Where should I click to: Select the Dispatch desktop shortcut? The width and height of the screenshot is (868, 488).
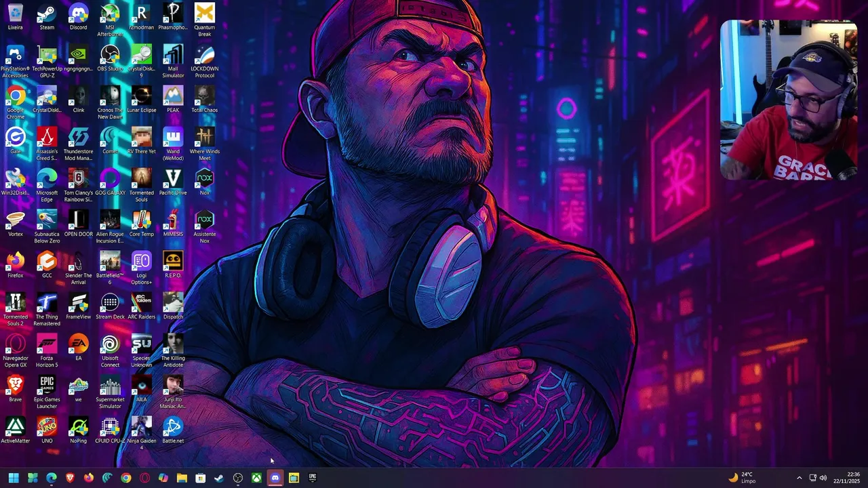[173, 307]
